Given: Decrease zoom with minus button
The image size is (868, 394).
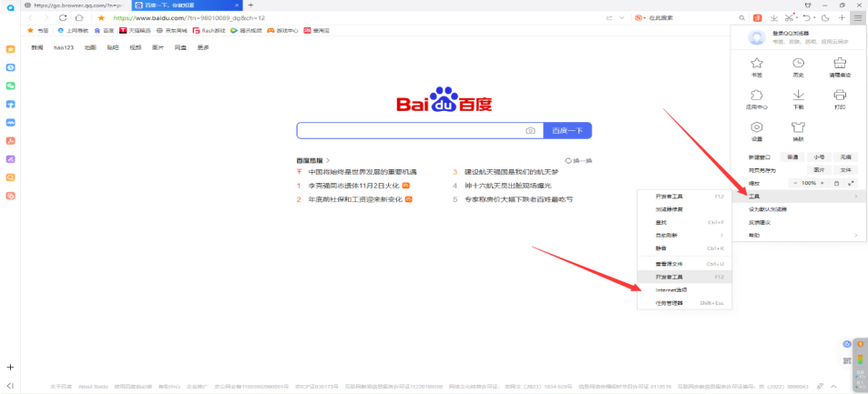Looking at the screenshot, I should point(795,183).
